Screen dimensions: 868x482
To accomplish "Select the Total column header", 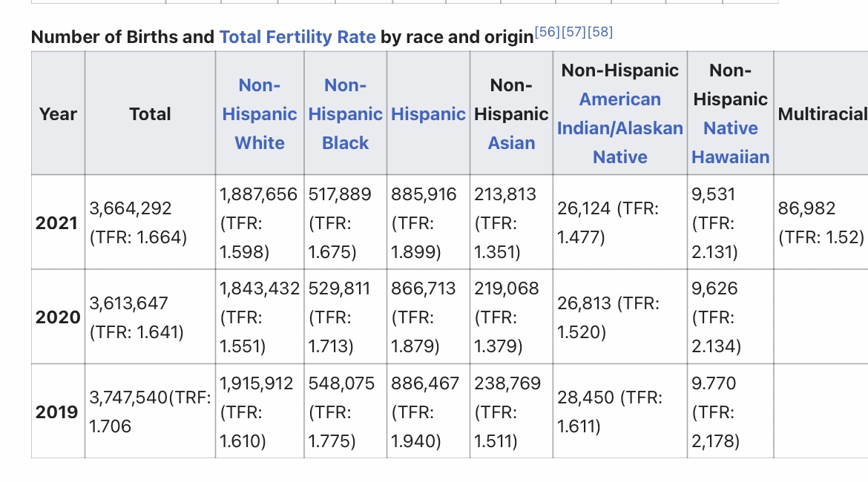I will 150,113.
